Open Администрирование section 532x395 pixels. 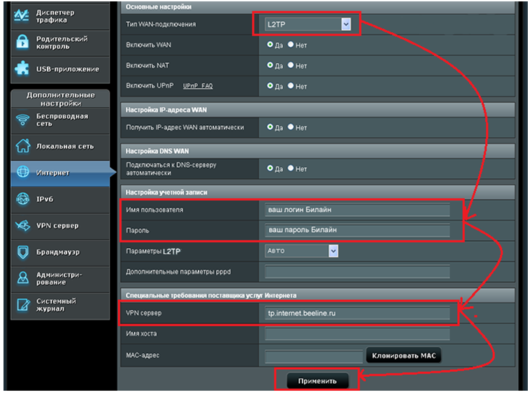tap(60, 279)
